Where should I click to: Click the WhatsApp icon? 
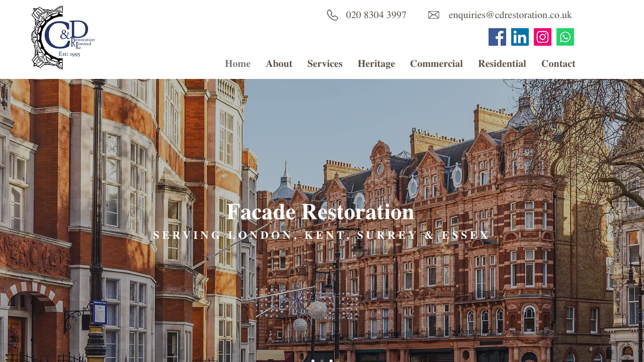pyautogui.click(x=565, y=36)
